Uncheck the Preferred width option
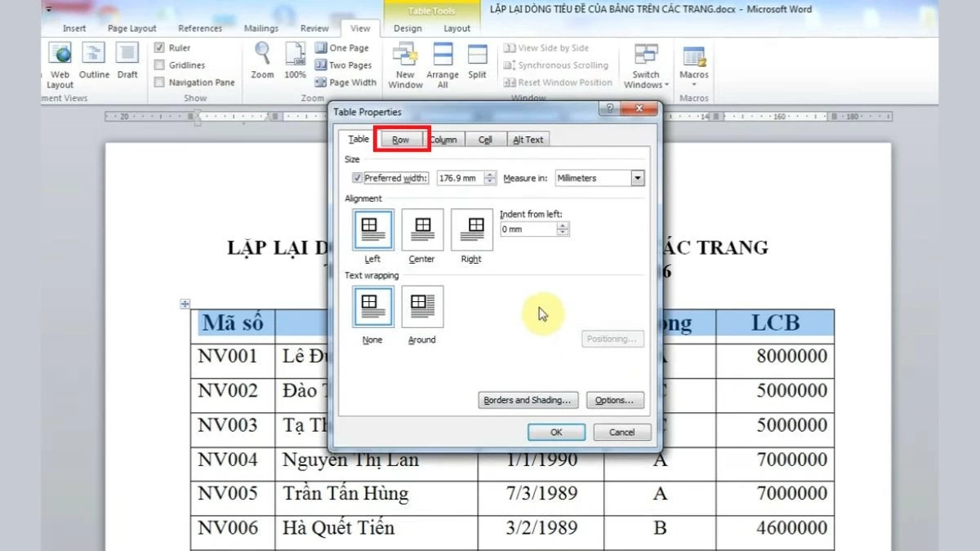The height and width of the screenshot is (551, 980). coord(357,178)
